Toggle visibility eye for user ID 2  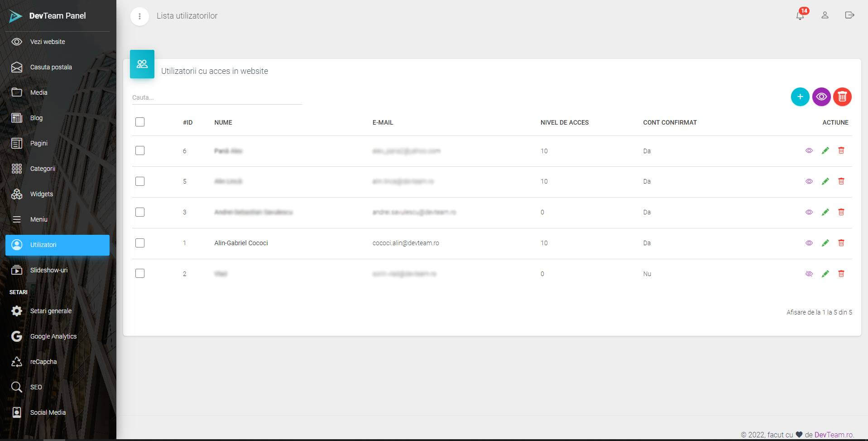click(x=809, y=274)
